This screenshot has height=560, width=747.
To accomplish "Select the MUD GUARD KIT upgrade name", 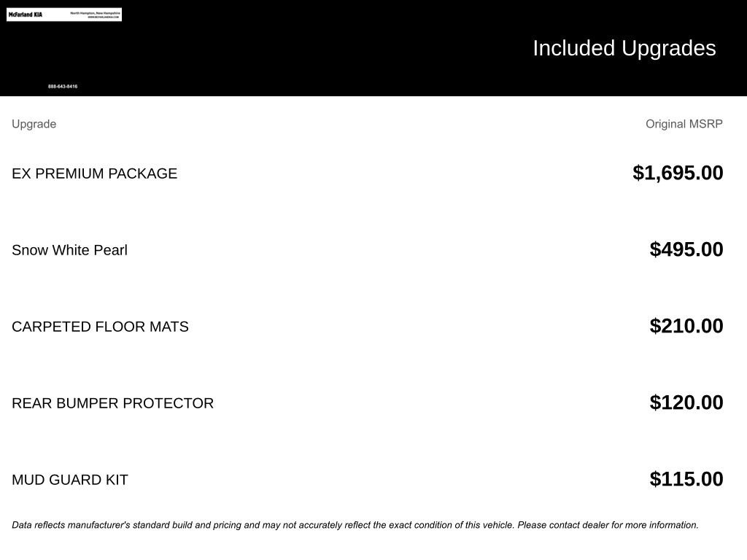I will (70, 480).
